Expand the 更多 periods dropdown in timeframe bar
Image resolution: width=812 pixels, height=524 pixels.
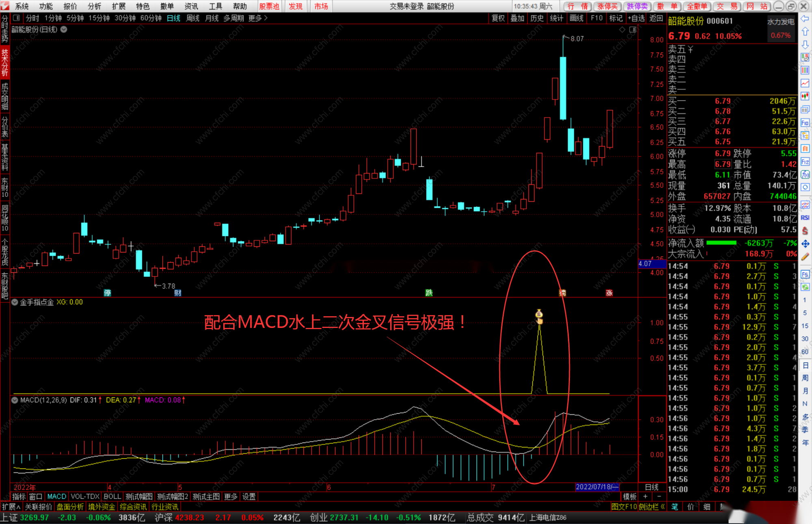point(258,18)
